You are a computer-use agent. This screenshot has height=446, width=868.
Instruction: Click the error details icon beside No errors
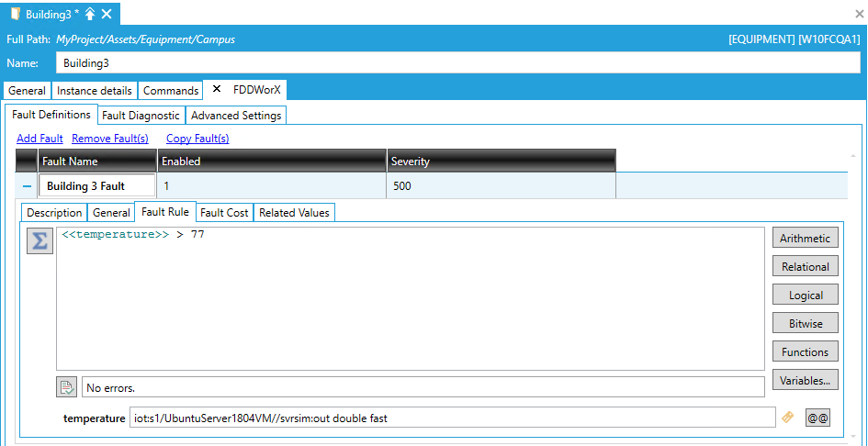tap(66, 387)
